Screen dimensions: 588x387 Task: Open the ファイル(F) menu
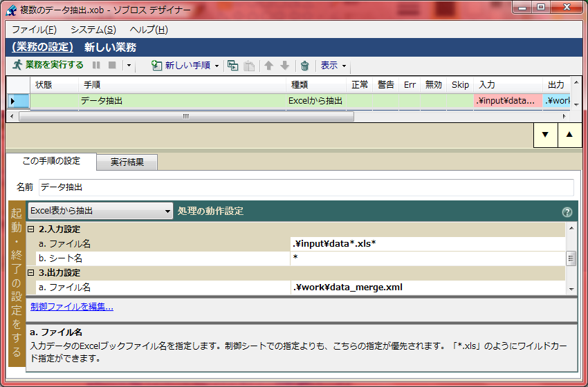[x=34, y=30]
